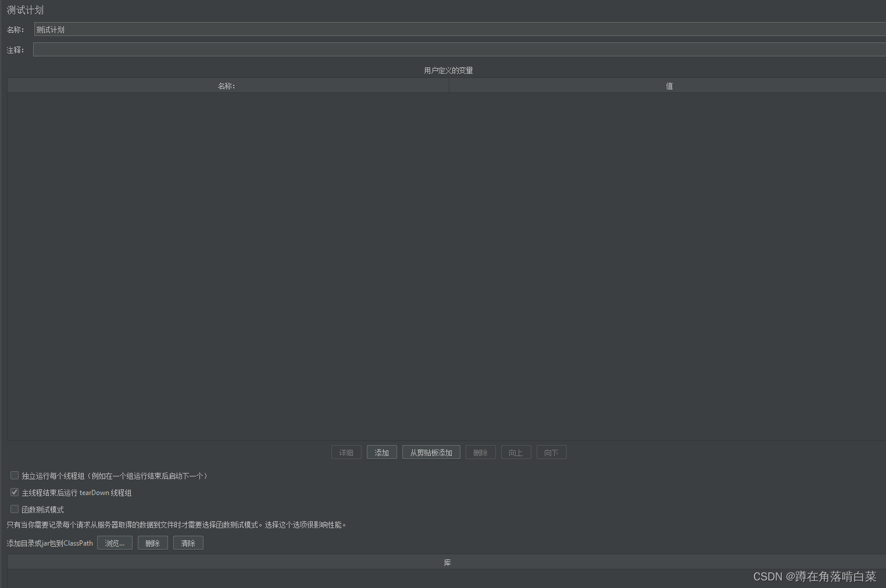Click the 注释 comments input field
886x588 pixels.
pyautogui.click(x=459, y=50)
